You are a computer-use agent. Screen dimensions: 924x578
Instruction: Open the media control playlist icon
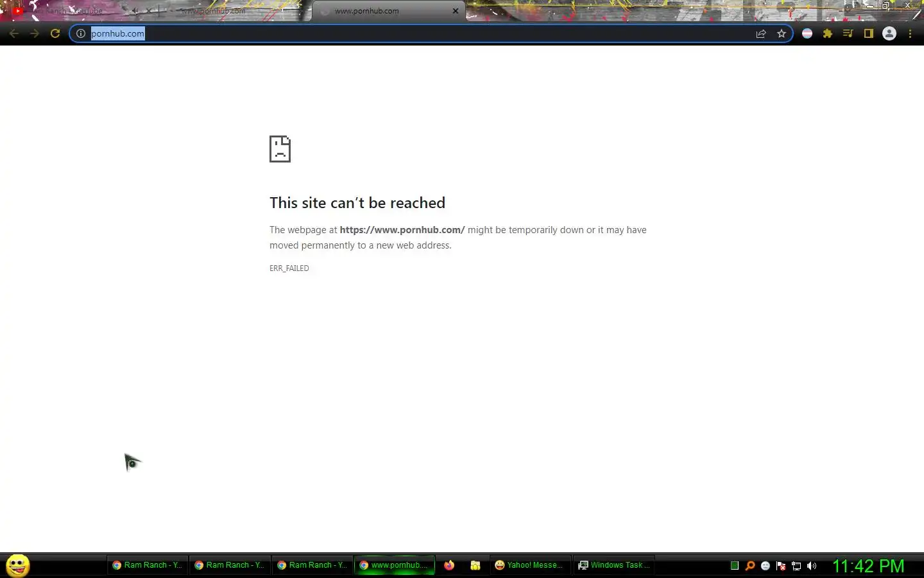click(x=848, y=33)
